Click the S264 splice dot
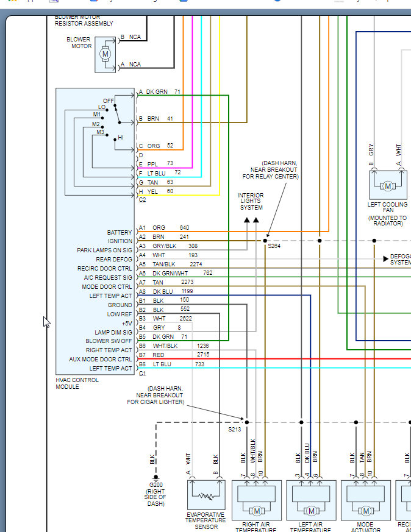Viewport: 411px width, 532px height. 265,241
